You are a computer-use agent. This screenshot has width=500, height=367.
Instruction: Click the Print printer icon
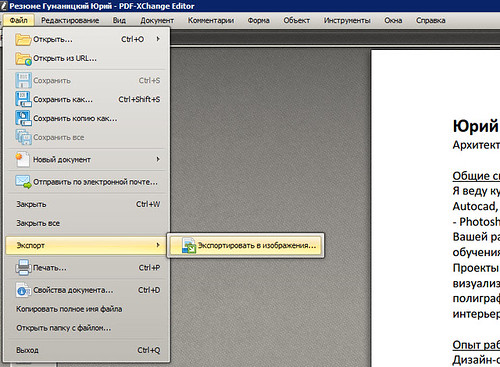click(23, 268)
